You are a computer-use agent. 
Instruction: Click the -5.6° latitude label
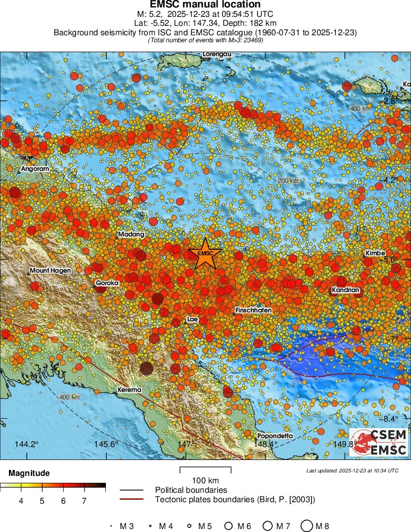tap(389, 260)
